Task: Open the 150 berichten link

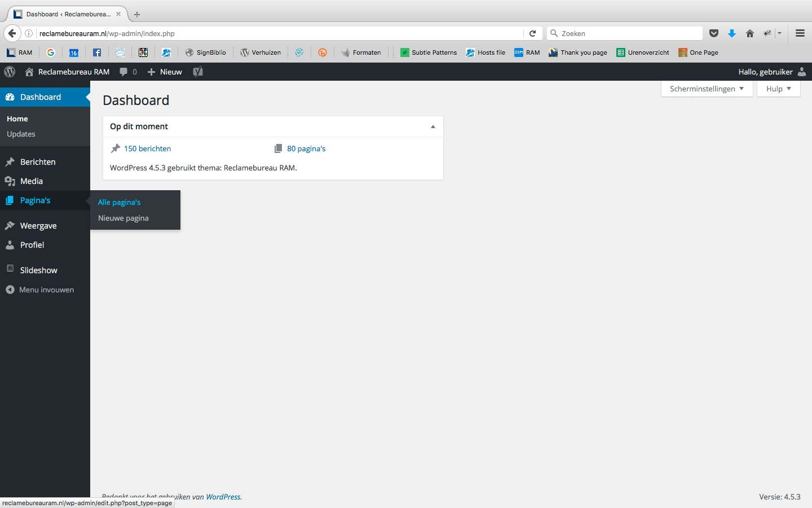Action: click(x=147, y=148)
